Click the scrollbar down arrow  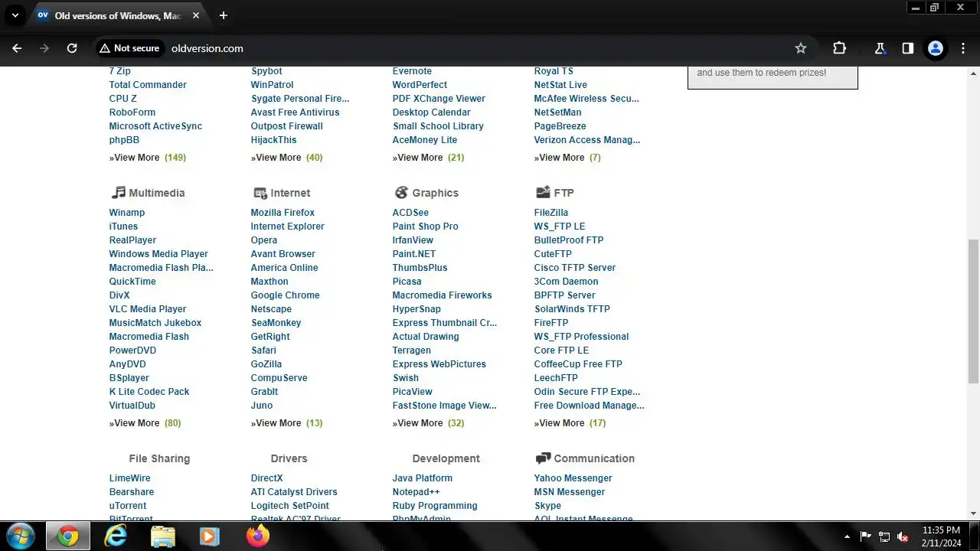tap(973, 514)
